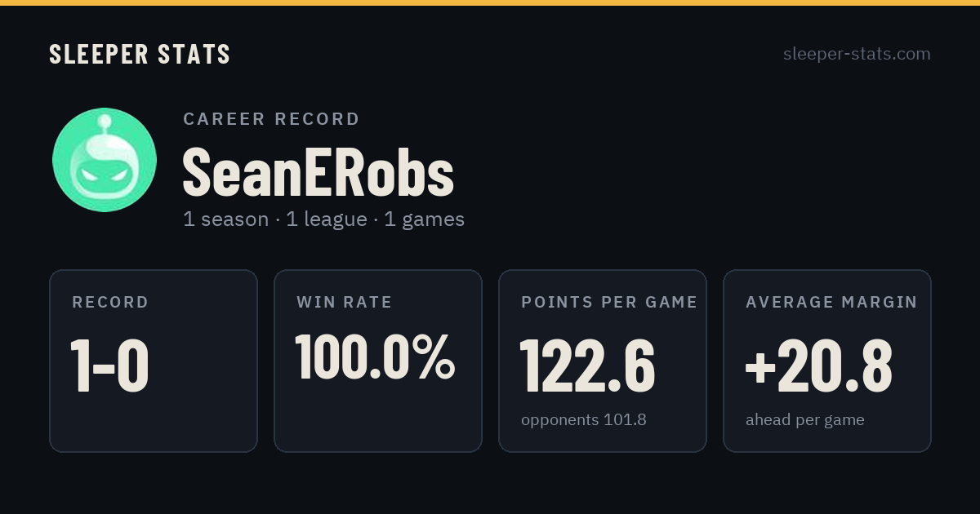Click the AVERAGE MARGIN label text
The image size is (980, 514).
point(831,302)
